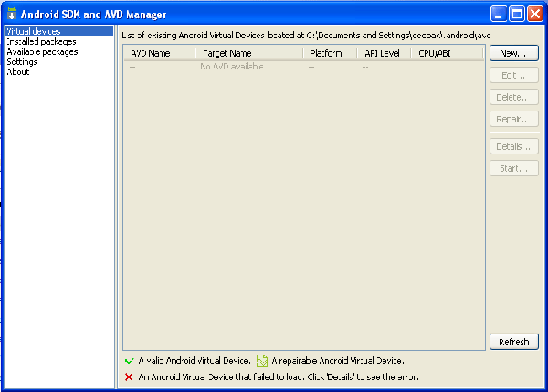Image resolution: width=548 pixels, height=392 pixels.
Task: Click the New... button
Action: (513, 53)
